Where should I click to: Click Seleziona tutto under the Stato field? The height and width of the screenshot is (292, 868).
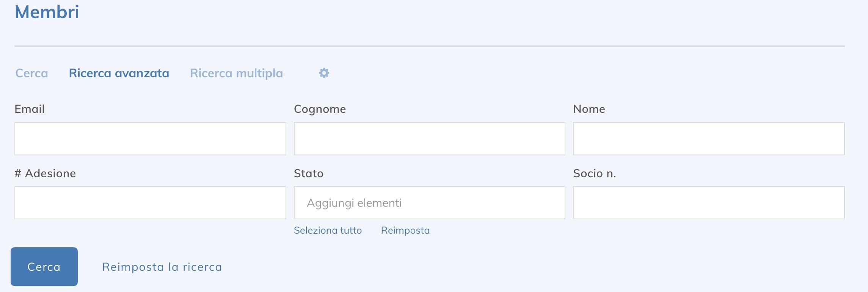[x=328, y=230]
